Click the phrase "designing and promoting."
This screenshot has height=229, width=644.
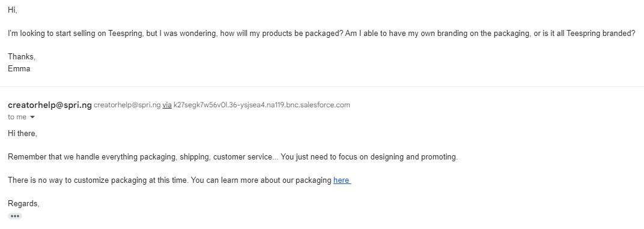click(x=414, y=157)
